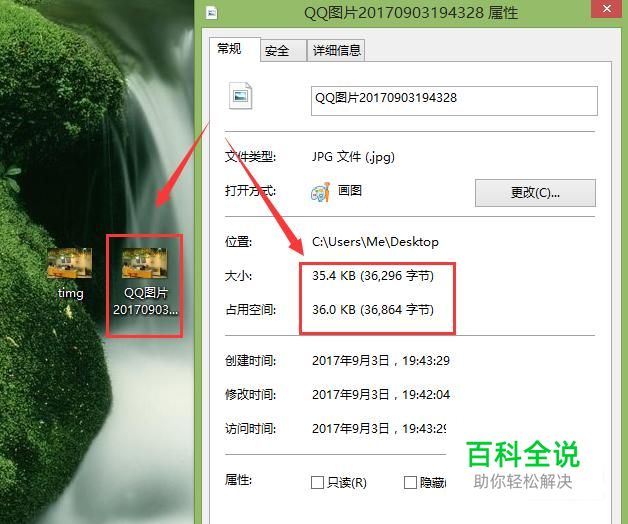The image size is (628, 524).
Task: Click the dialog title QQ图片20170903194328 属性
Action: coord(411,13)
